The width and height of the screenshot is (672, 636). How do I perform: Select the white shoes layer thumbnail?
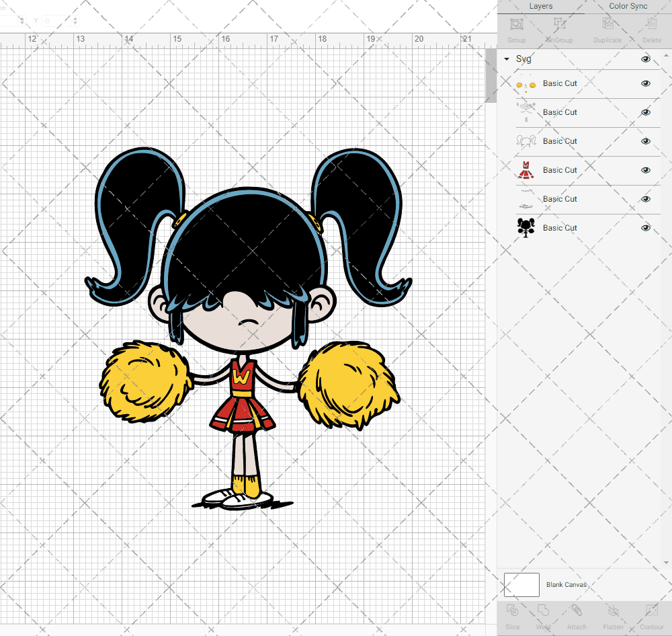point(526,200)
